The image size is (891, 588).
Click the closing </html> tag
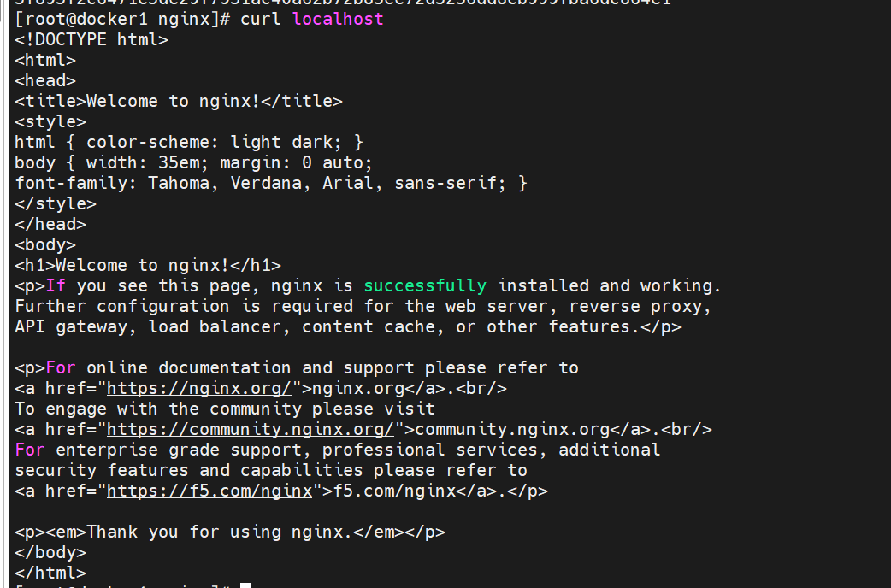click(50, 573)
